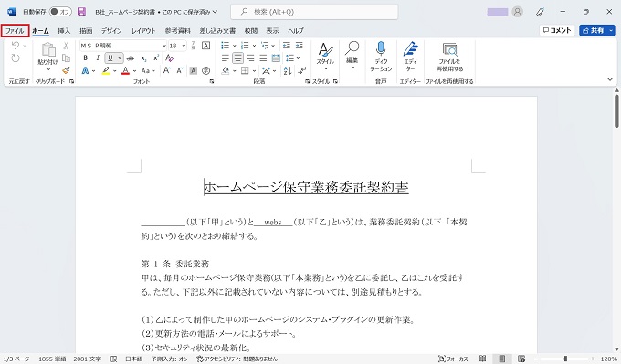
Task: Open the Editor pen icon
Action: (410, 48)
